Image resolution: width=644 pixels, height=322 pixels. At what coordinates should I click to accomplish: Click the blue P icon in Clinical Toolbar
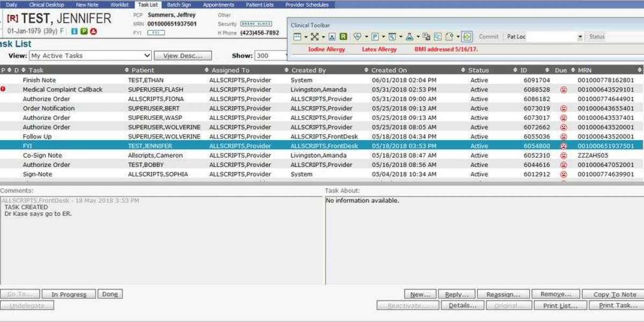tap(375, 37)
